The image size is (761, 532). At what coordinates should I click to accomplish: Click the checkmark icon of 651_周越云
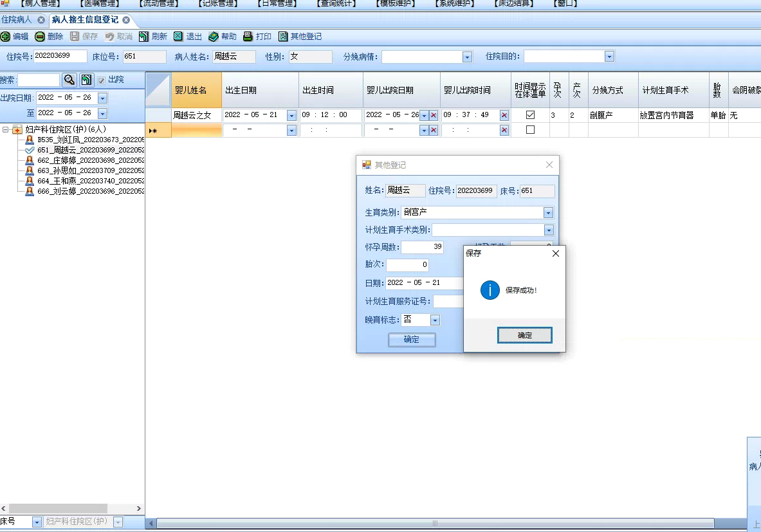[x=30, y=150]
